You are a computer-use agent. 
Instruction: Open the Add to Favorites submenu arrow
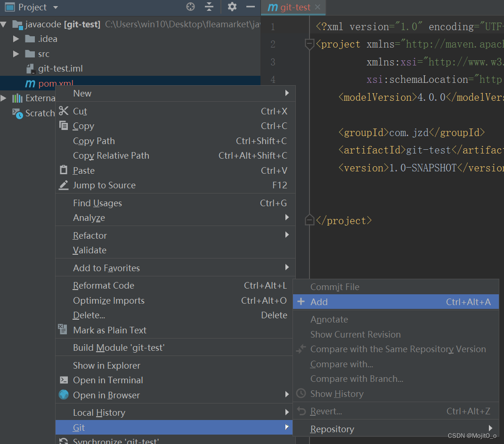click(287, 267)
